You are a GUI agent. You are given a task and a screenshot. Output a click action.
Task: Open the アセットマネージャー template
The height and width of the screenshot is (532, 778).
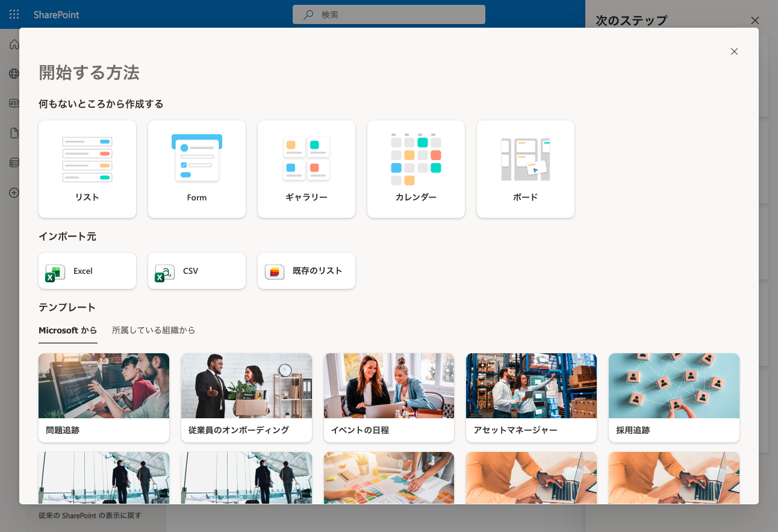pyautogui.click(x=531, y=398)
